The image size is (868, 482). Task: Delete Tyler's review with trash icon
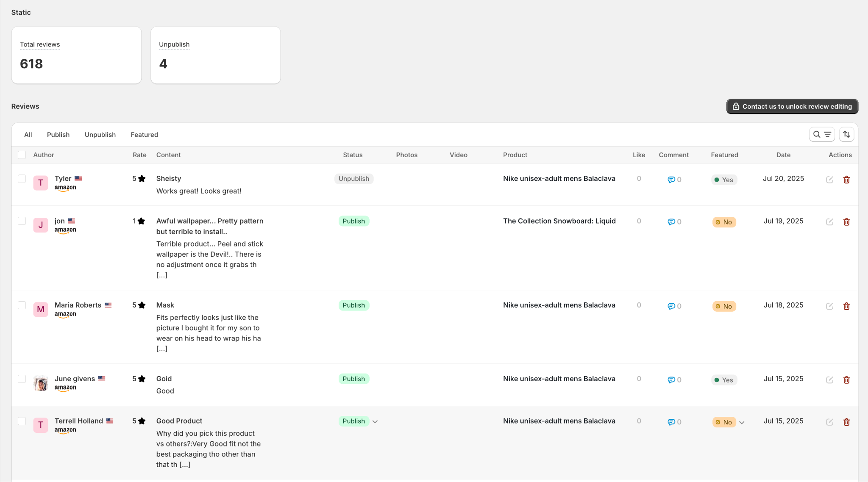coord(846,180)
